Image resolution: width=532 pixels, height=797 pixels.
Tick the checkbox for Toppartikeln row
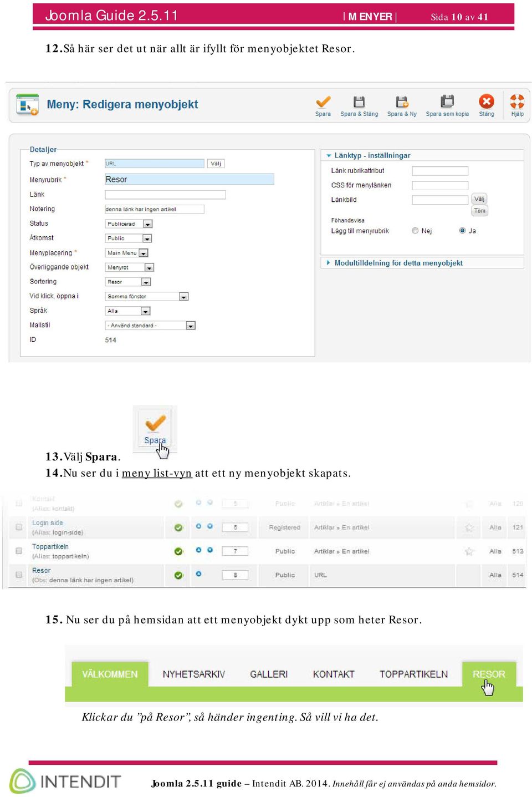pyautogui.click(x=19, y=551)
